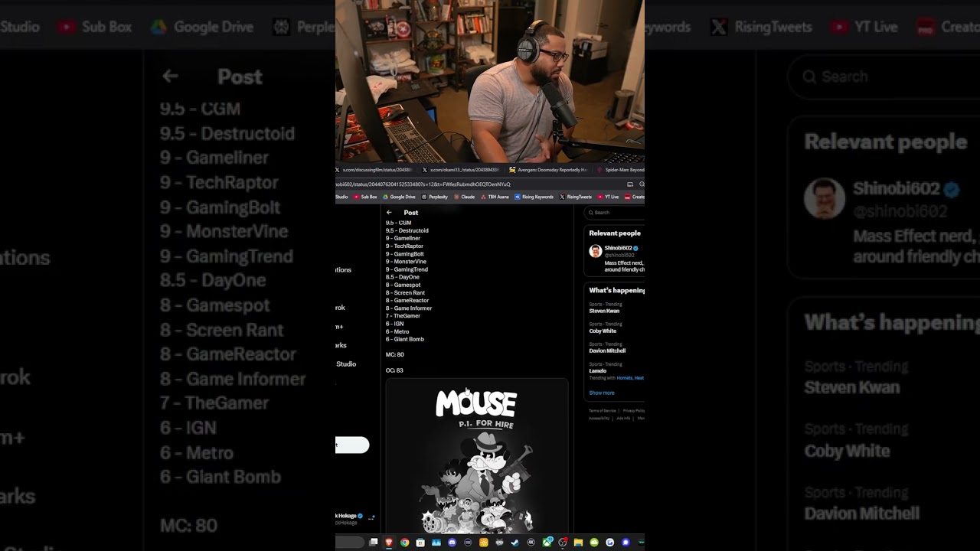
Task: Click the '8 - Gamespot' score line
Action: tap(403, 285)
